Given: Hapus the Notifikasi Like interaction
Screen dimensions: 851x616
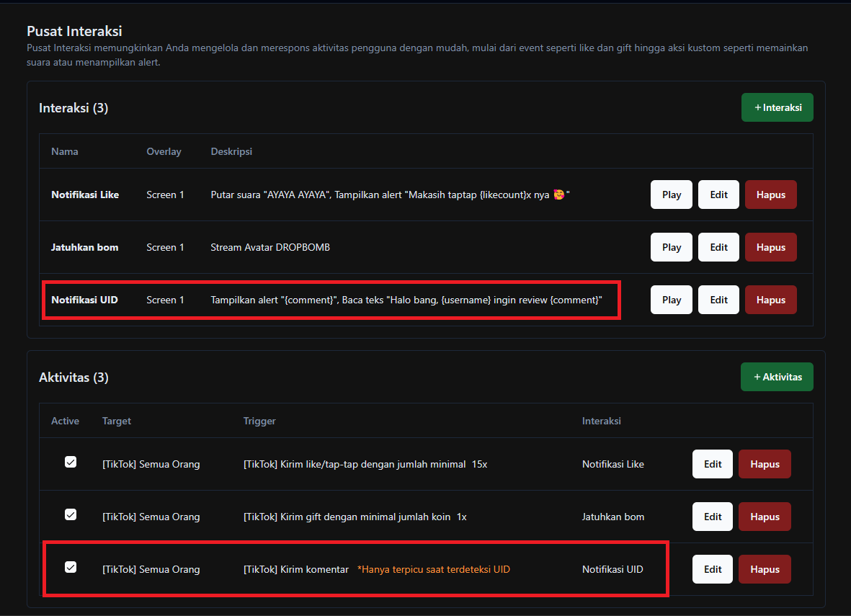Looking at the screenshot, I should click(x=770, y=195).
